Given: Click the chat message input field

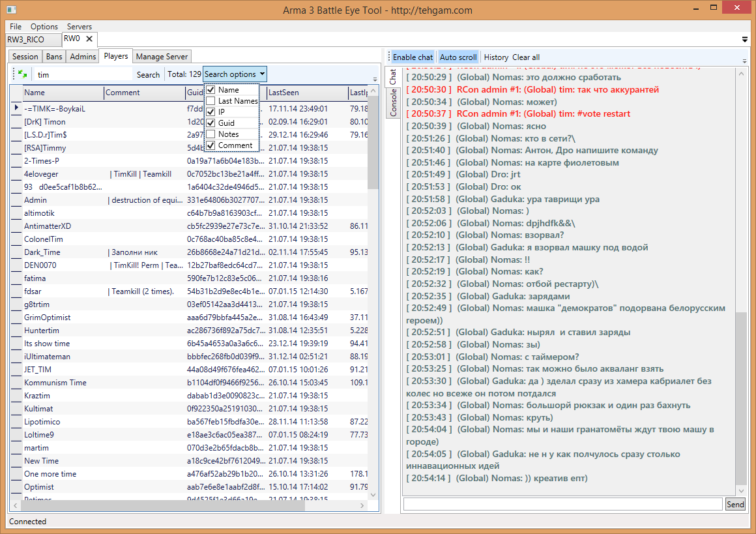Looking at the screenshot, I should (562, 504).
